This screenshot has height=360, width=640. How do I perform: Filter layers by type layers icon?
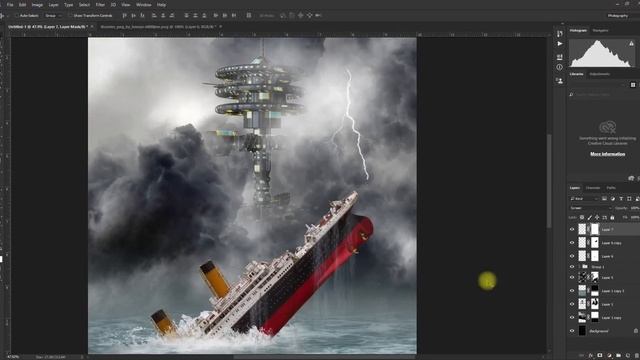pos(621,199)
